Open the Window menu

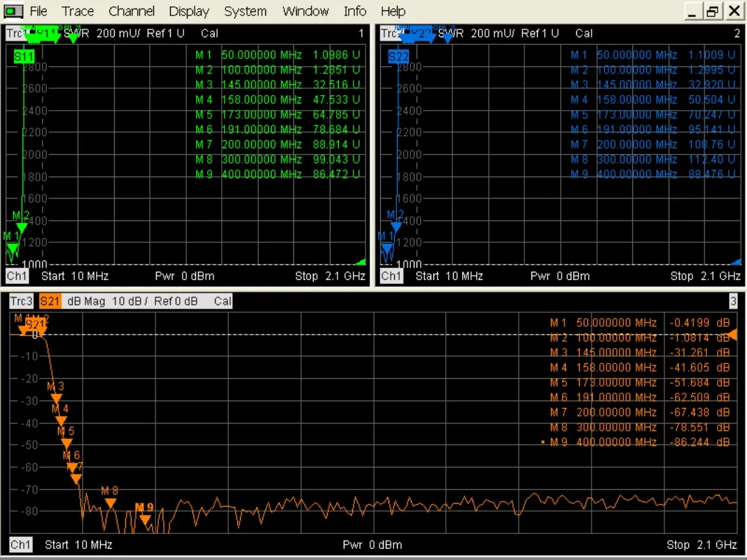(x=305, y=11)
